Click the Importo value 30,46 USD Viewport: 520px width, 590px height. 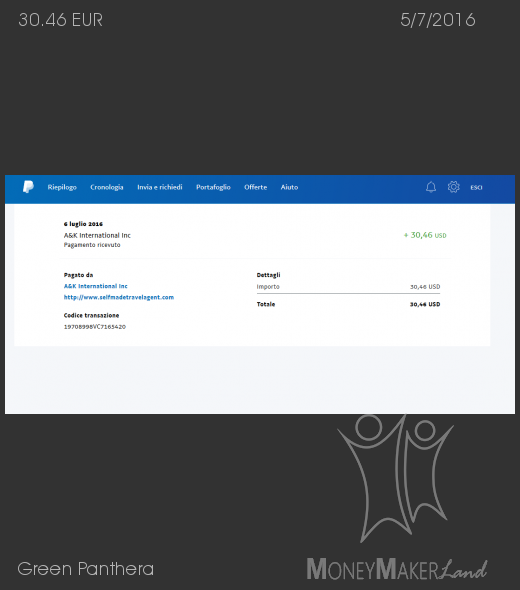tap(425, 287)
